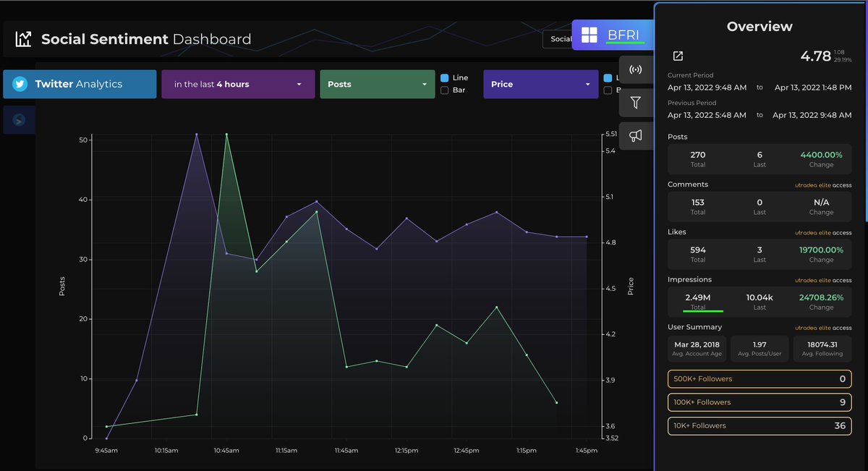Click the Twitter bird icon
This screenshot has height=471, width=868.
pos(20,84)
